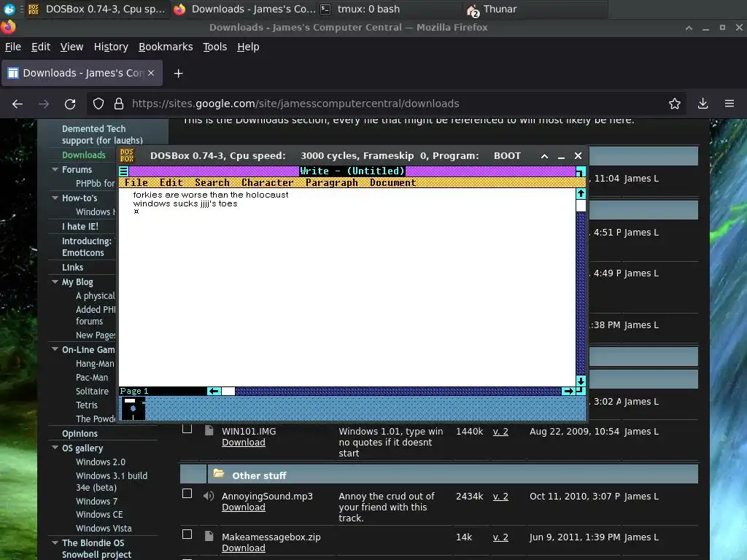Reload the page in Firefox

click(x=70, y=104)
